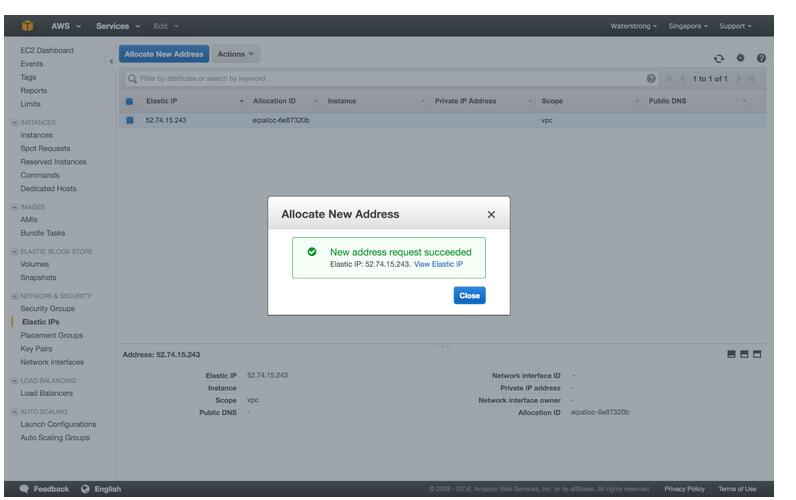Set details pane to half-height layout
The width and height of the screenshot is (796, 500).
pos(744,354)
